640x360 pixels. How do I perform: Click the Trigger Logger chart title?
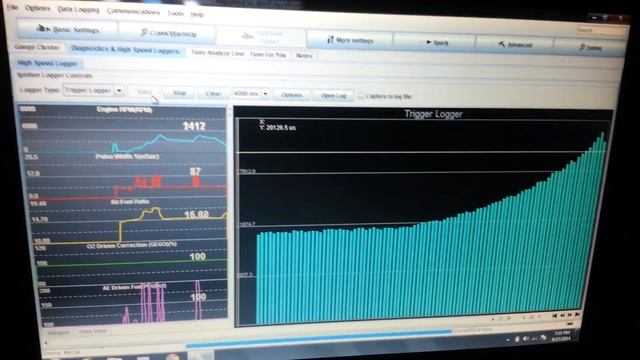pyautogui.click(x=433, y=114)
